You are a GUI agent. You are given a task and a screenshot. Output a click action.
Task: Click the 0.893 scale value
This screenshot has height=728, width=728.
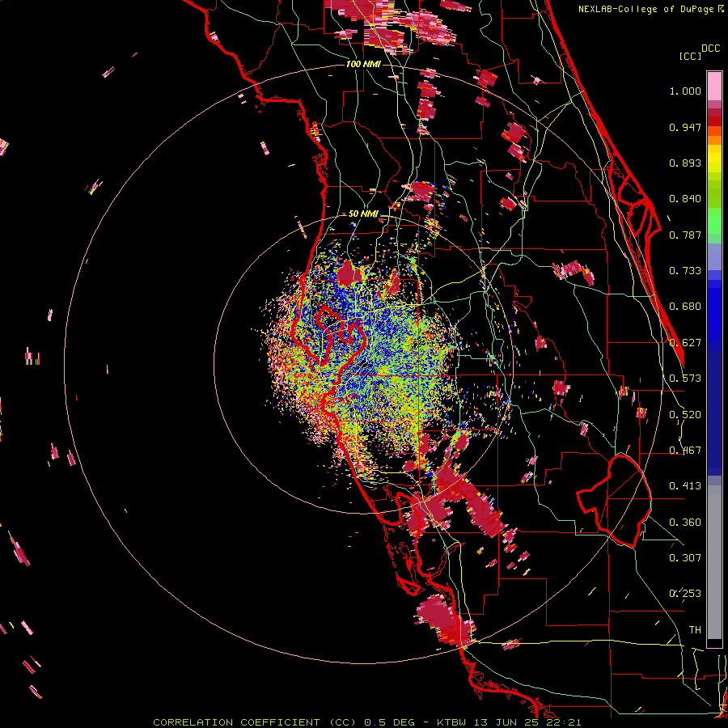[x=685, y=163]
